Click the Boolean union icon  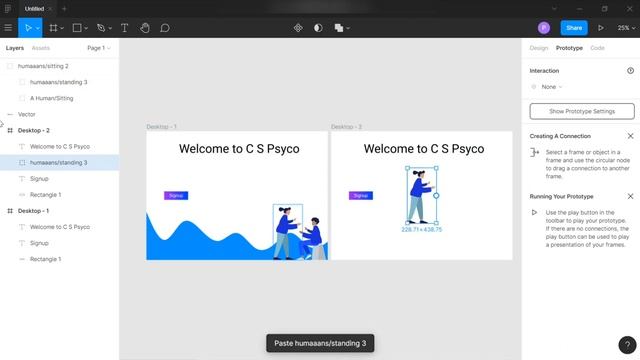coord(339,28)
